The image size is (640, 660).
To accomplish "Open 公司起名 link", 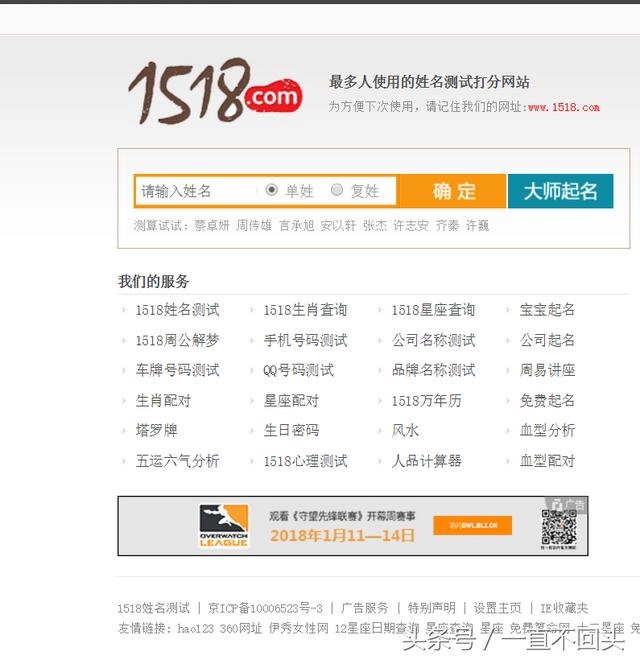I will click(x=547, y=340).
